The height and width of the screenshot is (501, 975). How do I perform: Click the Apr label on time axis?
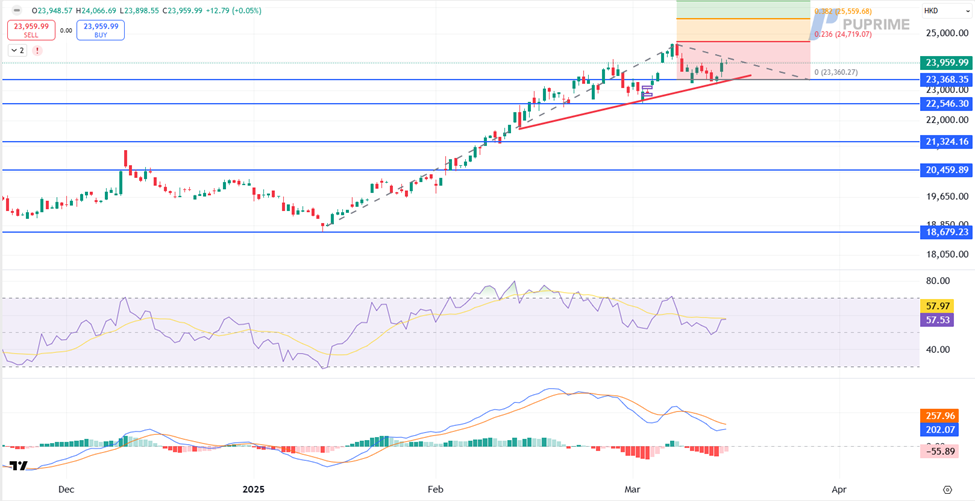coord(840,489)
